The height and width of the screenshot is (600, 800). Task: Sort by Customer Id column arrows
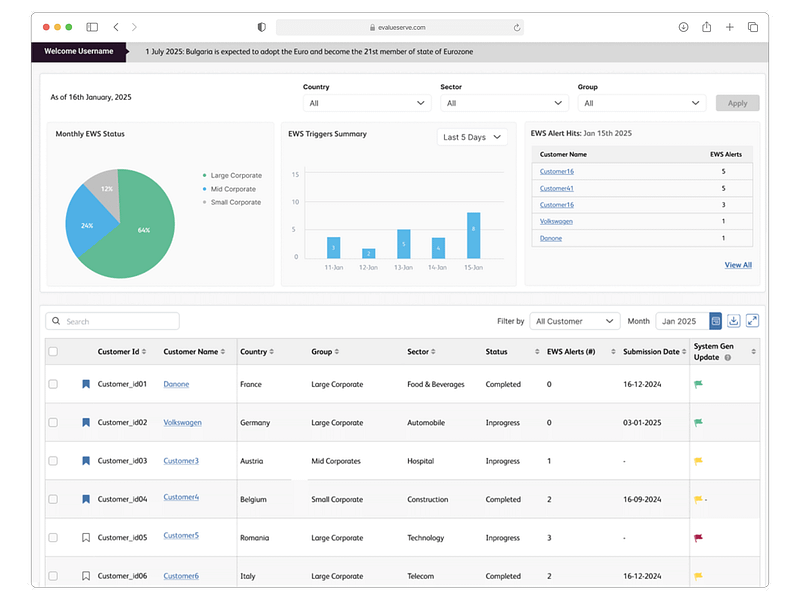(145, 352)
